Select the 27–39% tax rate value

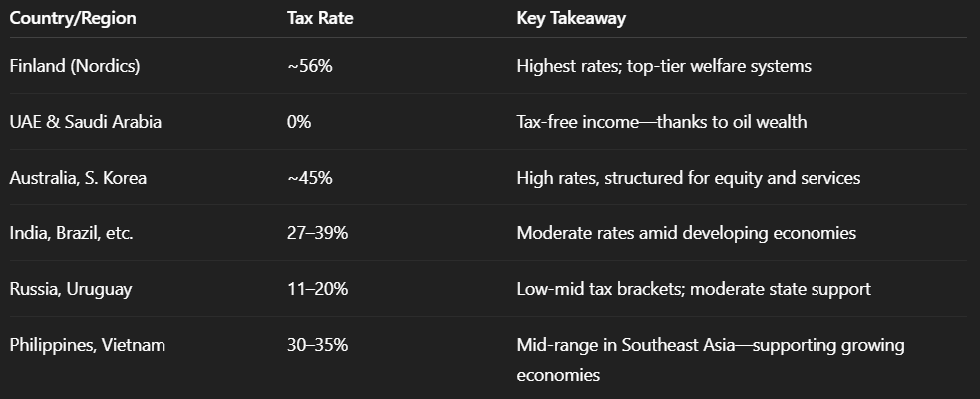(x=317, y=233)
